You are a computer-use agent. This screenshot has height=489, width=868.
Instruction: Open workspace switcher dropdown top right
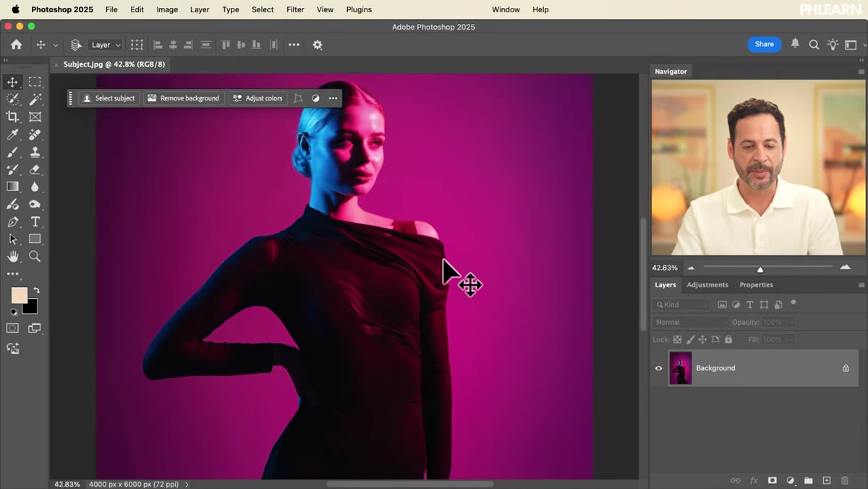click(851, 45)
